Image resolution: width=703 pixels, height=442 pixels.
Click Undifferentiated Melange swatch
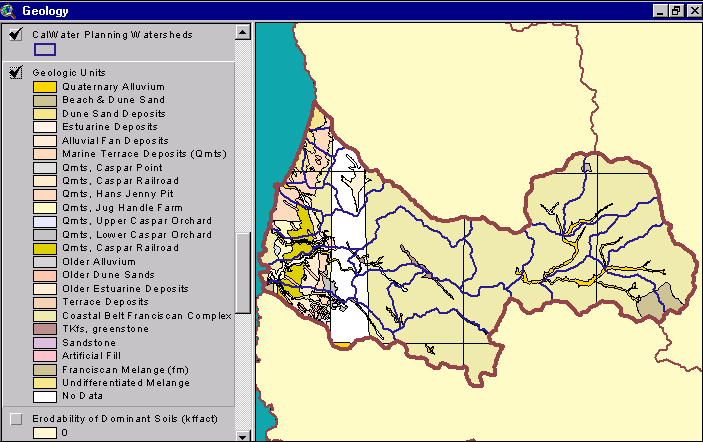coord(45,383)
